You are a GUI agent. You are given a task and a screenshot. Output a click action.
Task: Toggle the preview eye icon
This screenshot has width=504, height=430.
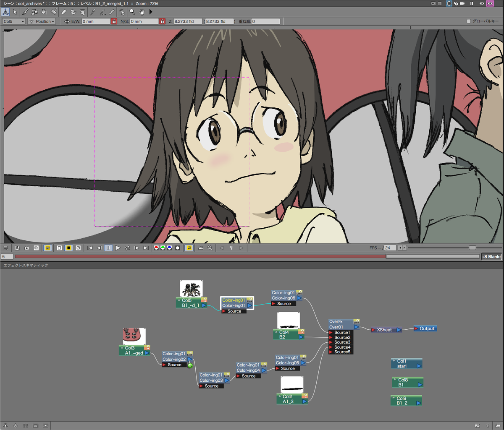point(482,3)
